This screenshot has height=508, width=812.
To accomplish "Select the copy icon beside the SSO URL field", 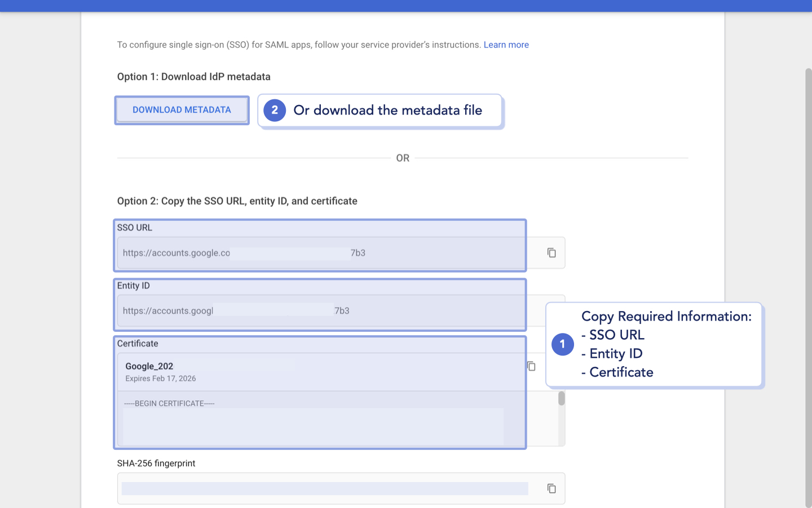I will click(551, 253).
